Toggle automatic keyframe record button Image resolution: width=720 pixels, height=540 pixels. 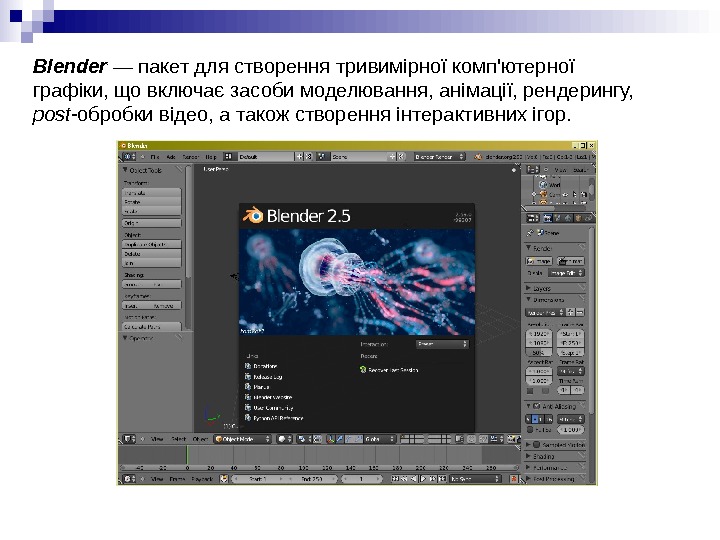click(513, 479)
